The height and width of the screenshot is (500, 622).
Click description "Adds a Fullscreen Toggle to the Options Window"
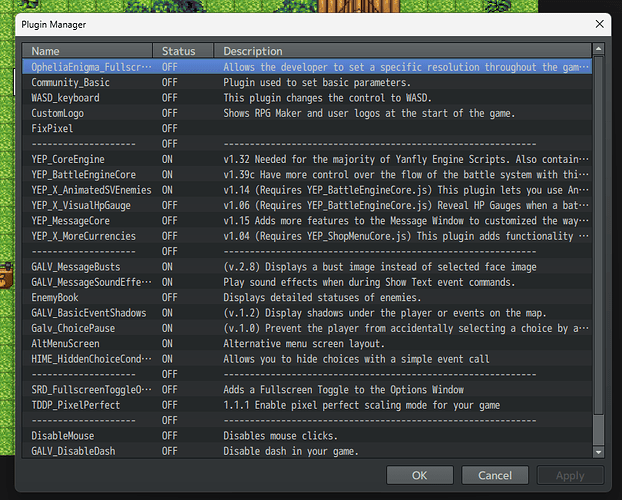click(x=344, y=390)
